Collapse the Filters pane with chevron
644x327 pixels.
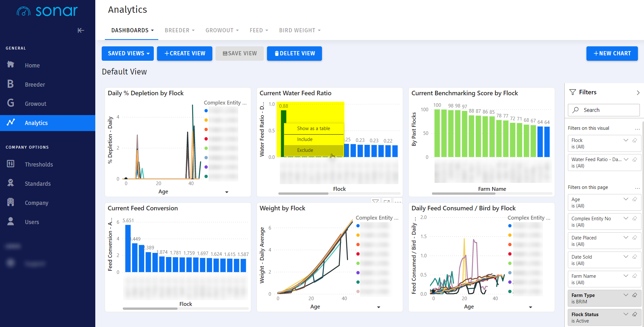click(x=638, y=92)
